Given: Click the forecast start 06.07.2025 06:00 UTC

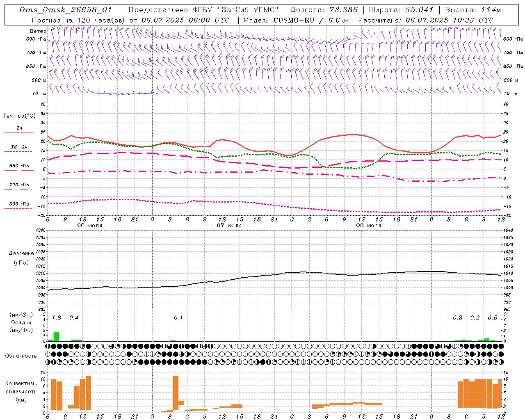Looking at the screenshot, I should pyautogui.click(x=185, y=20).
